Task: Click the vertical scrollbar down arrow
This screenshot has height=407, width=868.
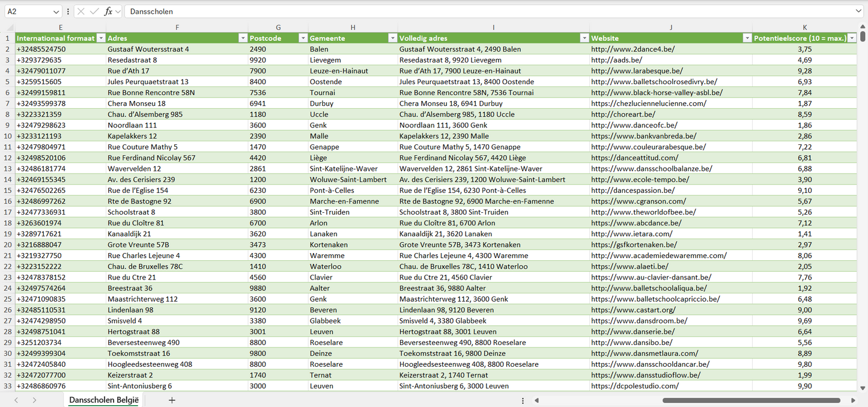Action: (863, 388)
